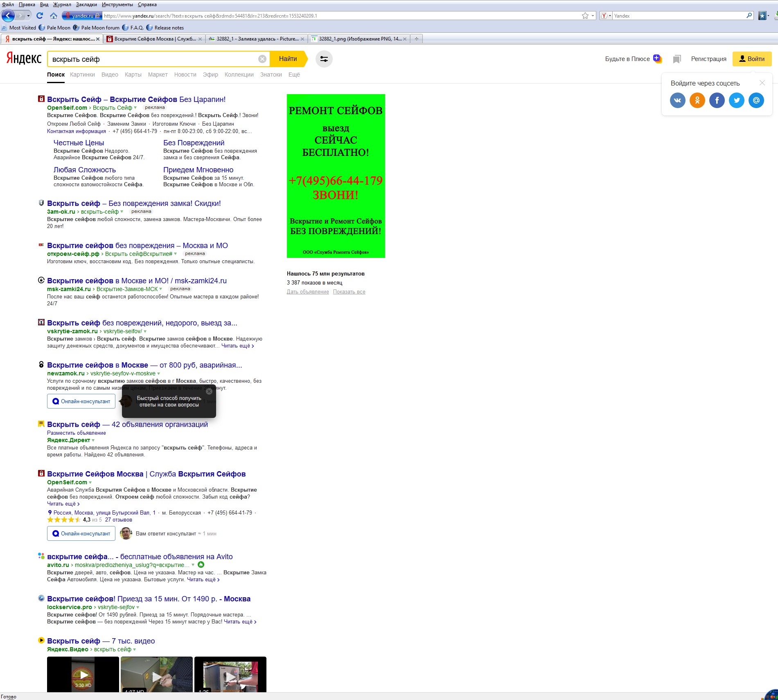Open the Pale Moon forum bookmark
Screen dimensions: 778x700
97,28
